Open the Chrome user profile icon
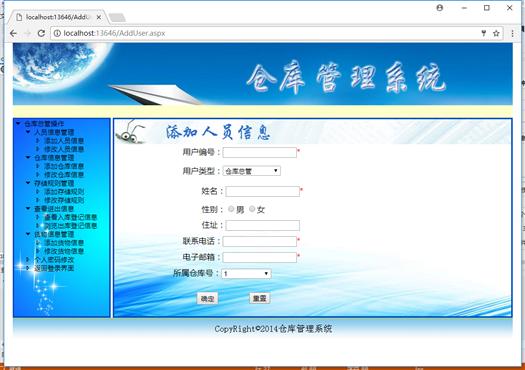This screenshot has height=370, width=525. pos(440,8)
